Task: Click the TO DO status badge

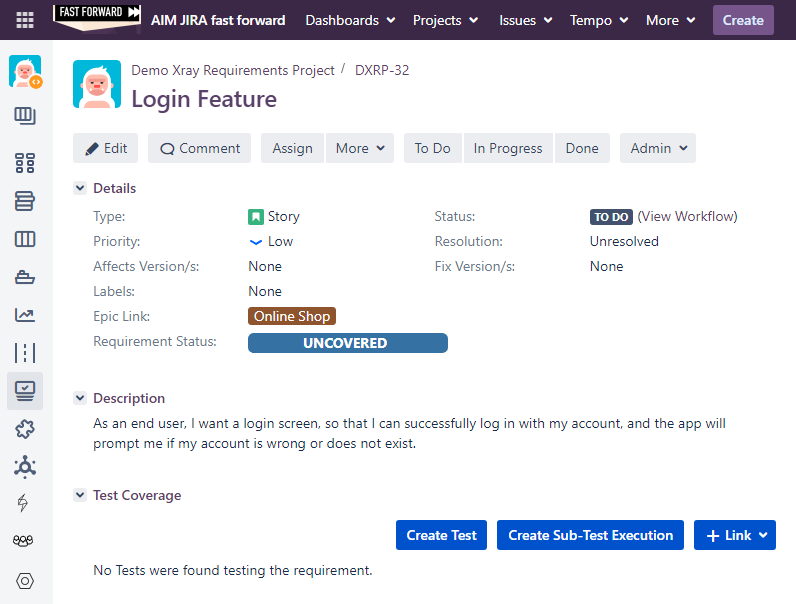Action: (611, 217)
